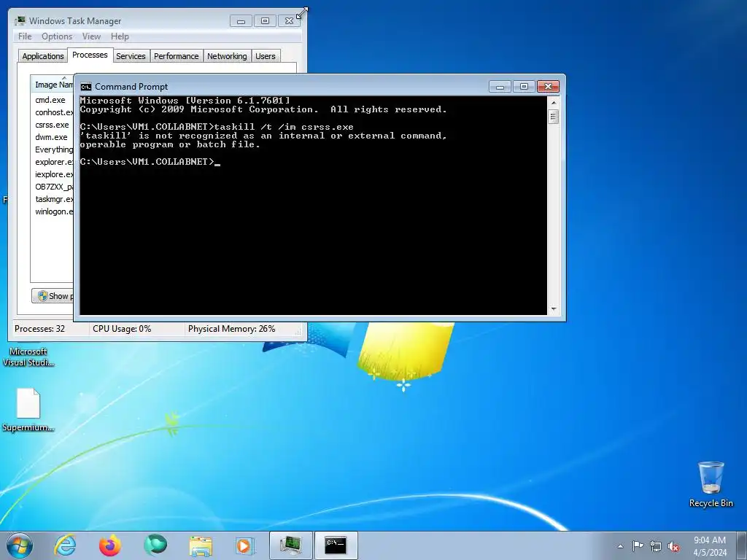The width and height of the screenshot is (747, 560).
Task: Switch to the Applications tab
Action: pos(43,56)
